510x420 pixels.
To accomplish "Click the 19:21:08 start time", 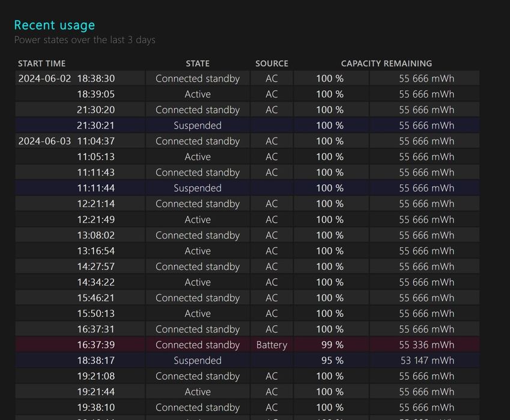I will [96, 376].
